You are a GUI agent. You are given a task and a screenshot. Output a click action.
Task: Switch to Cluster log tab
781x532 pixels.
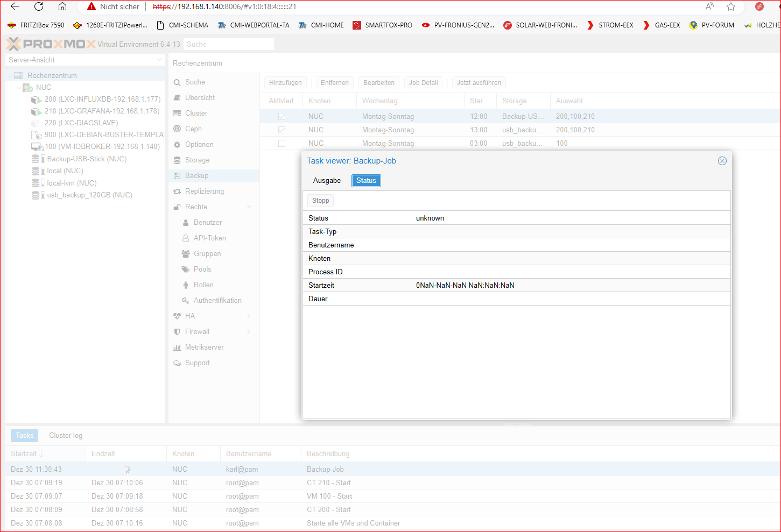66,435
